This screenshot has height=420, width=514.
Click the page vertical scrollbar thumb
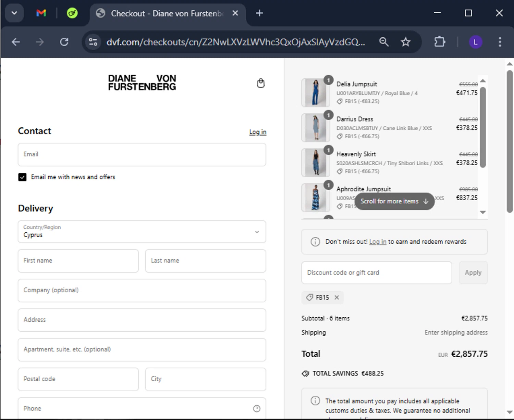[x=510, y=141]
